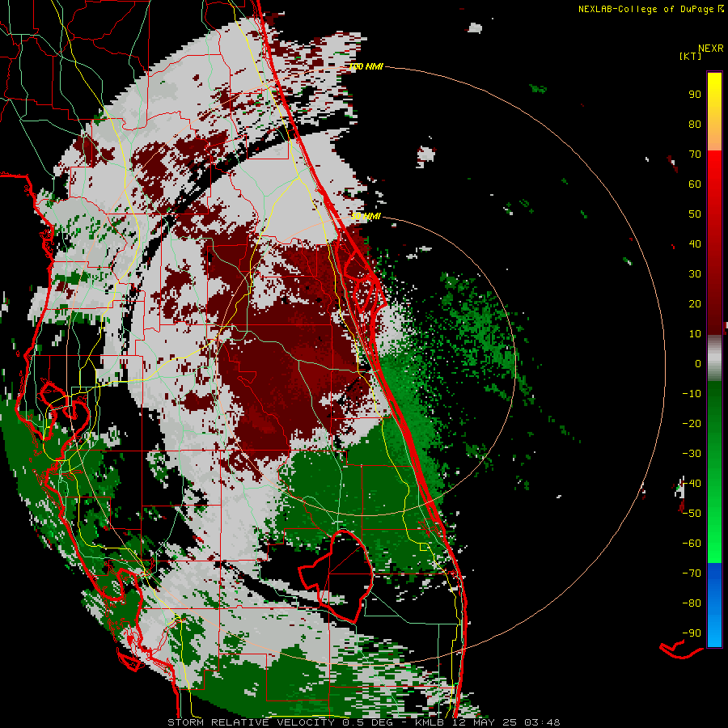Click the -60 value on the velocity scale

click(x=692, y=544)
